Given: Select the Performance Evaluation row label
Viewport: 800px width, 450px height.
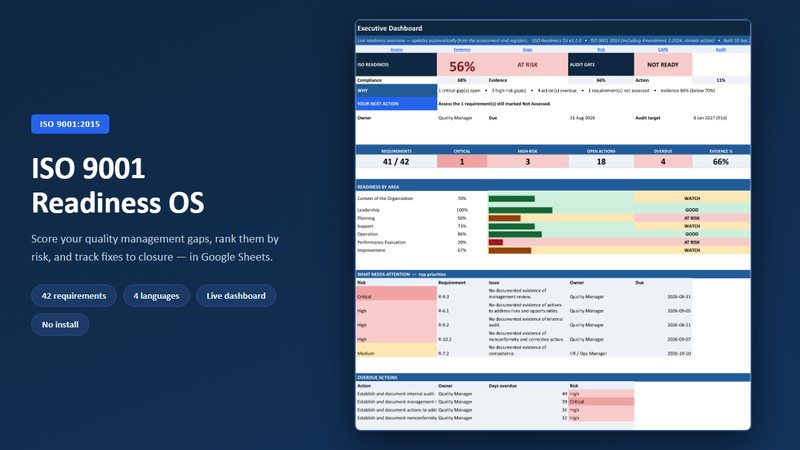Looking at the screenshot, I should pos(382,242).
